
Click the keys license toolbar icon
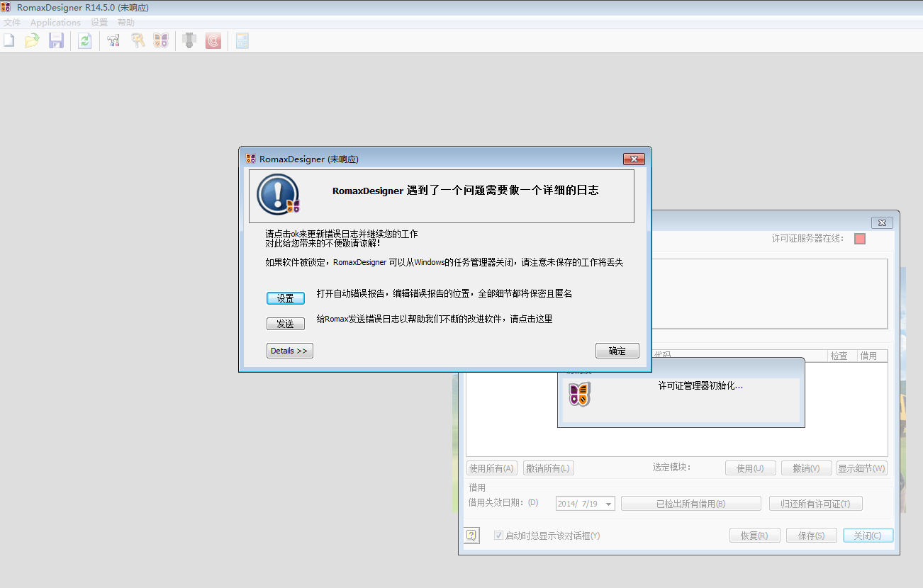click(x=138, y=41)
